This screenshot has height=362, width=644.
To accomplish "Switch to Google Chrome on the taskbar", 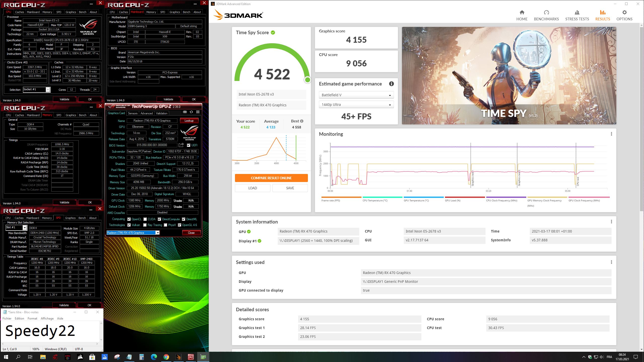I will point(166,357).
